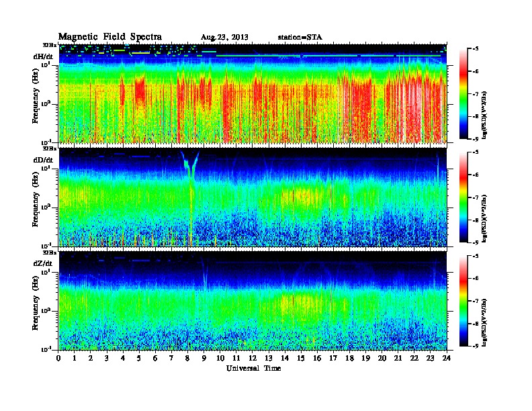Click the hour 24 tick label
The height and width of the screenshot is (411, 532).
coord(447,358)
